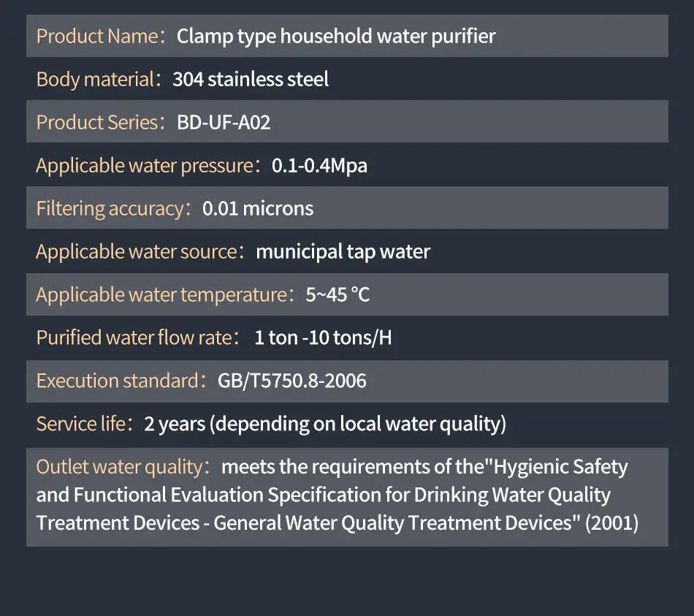Click the "304 stainless steel" value

251,79
